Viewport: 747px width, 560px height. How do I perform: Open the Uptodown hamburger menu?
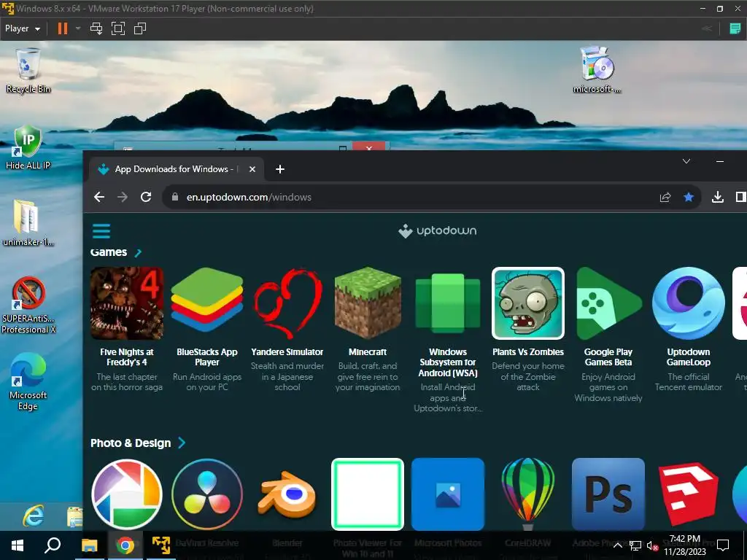point(101,231)
